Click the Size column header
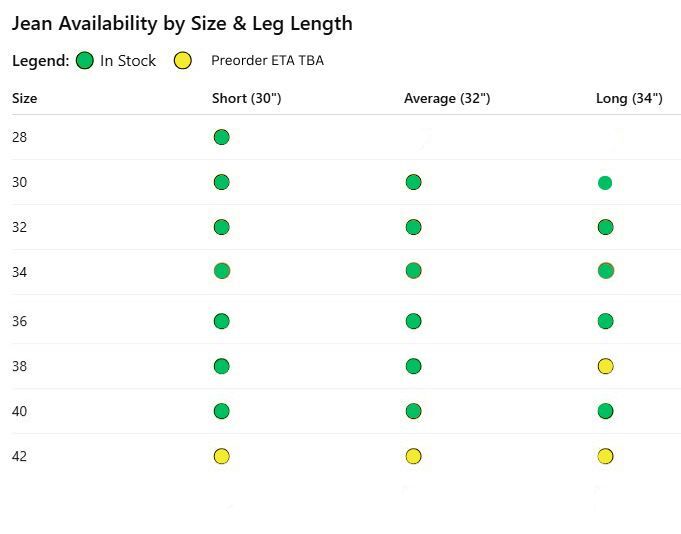The width and height of the screenshot is (681, 534). coord(25,98)
